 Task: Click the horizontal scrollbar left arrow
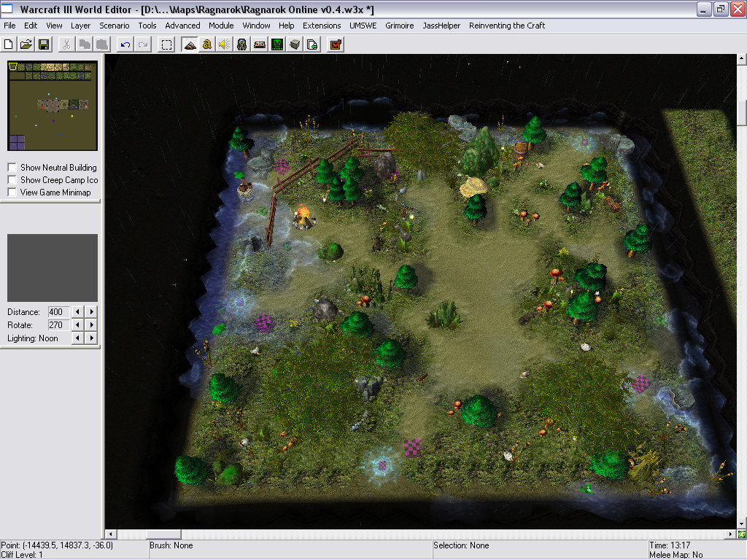[111, 534]
